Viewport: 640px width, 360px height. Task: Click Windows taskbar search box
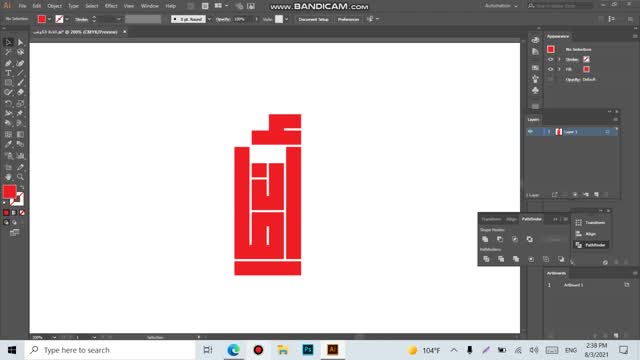[110, 350]
